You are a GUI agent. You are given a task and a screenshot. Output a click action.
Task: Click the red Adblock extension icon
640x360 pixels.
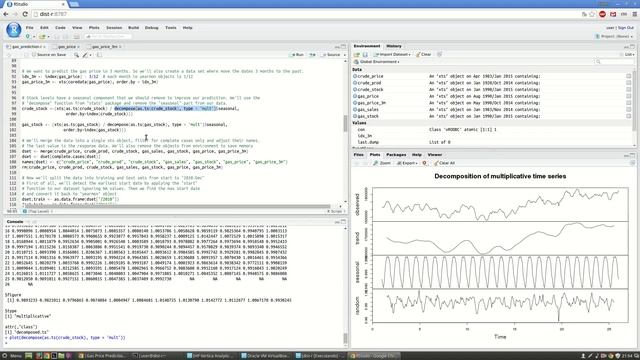pos(602,14)
